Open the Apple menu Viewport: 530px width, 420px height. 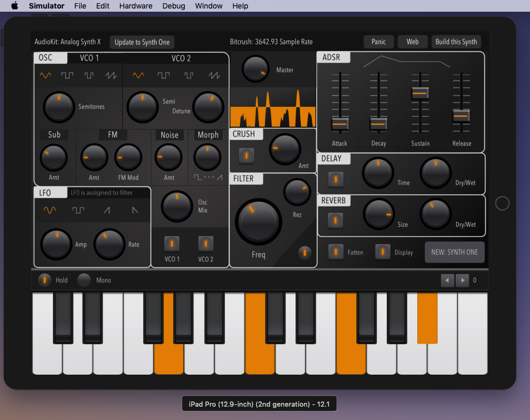[14, 6]
